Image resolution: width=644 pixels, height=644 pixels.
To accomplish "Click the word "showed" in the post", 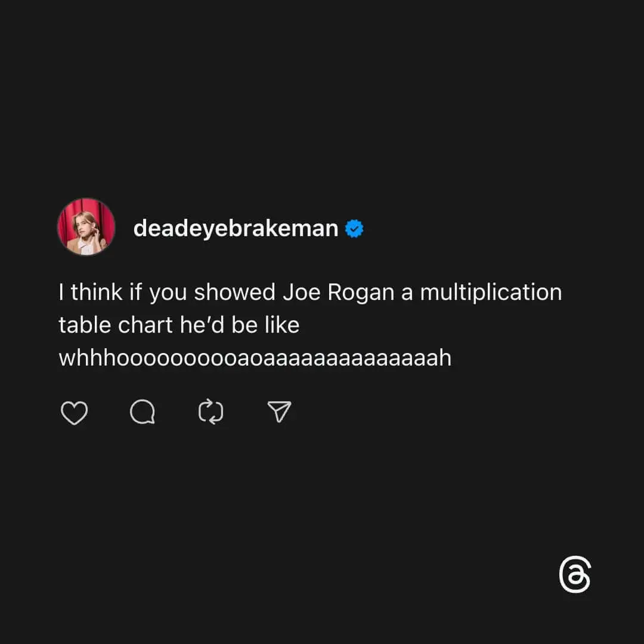I will (x=234, y=292).
